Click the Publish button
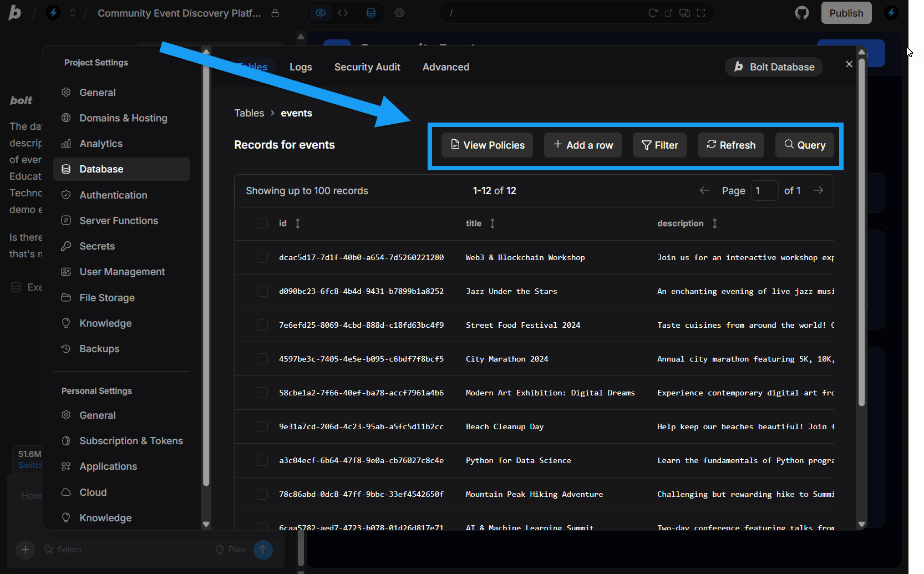924x574 pixels. [846, 12]
